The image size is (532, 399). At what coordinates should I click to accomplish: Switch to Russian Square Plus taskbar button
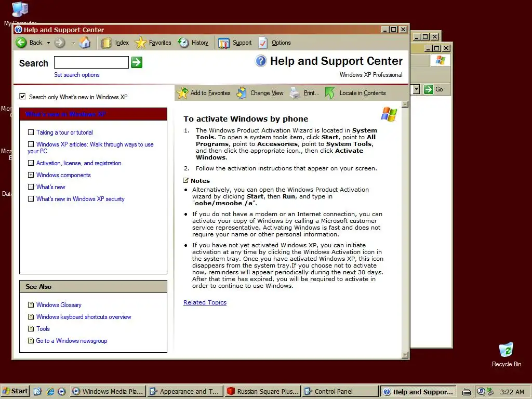click(263, 392)
